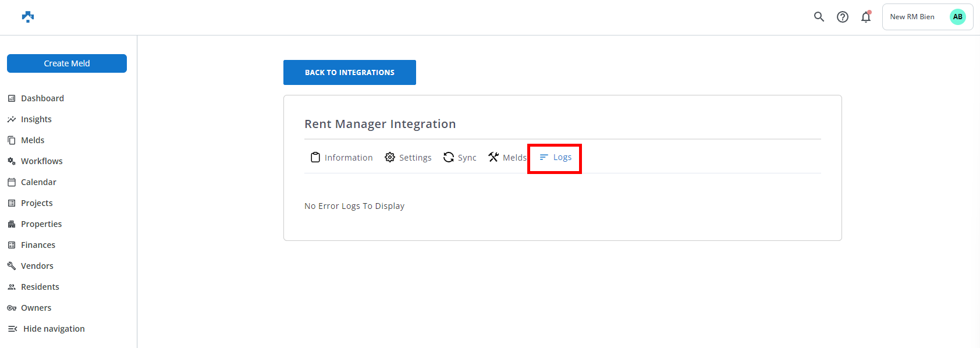This screenshot has width=980, height=348.
Task: Click the Create Meld button
Action: click(67, 63)
